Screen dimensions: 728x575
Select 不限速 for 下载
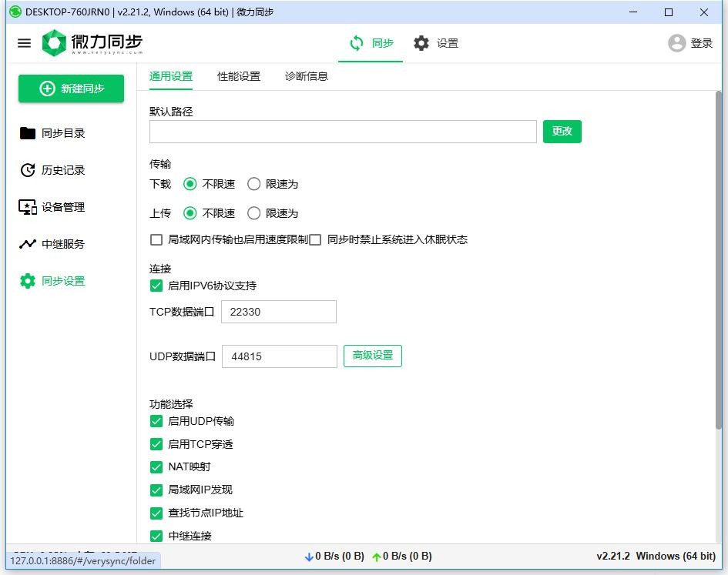point(190,184)
